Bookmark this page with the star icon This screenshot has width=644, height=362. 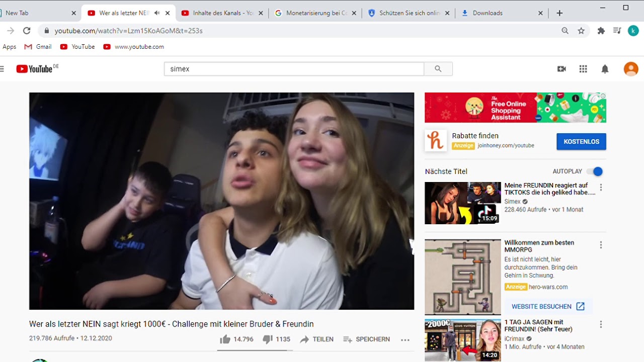coord(581,31)
